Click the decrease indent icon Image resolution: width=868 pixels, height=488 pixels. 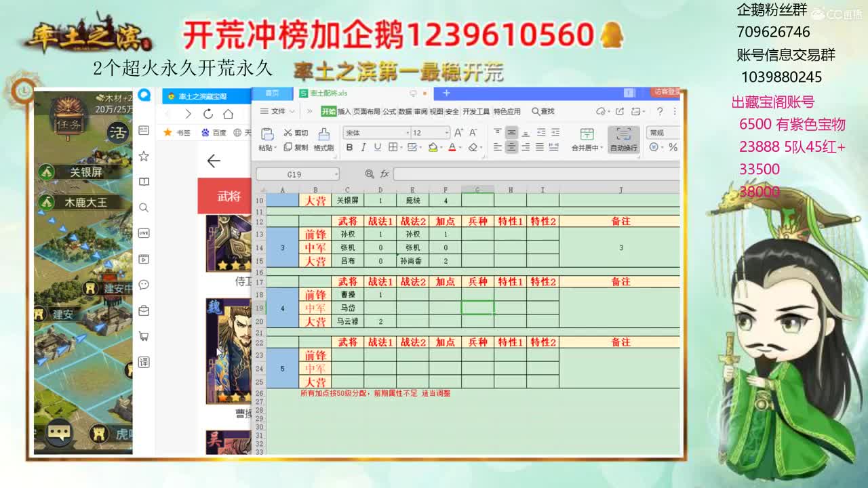pyautogui.click(x=541, y=132)
